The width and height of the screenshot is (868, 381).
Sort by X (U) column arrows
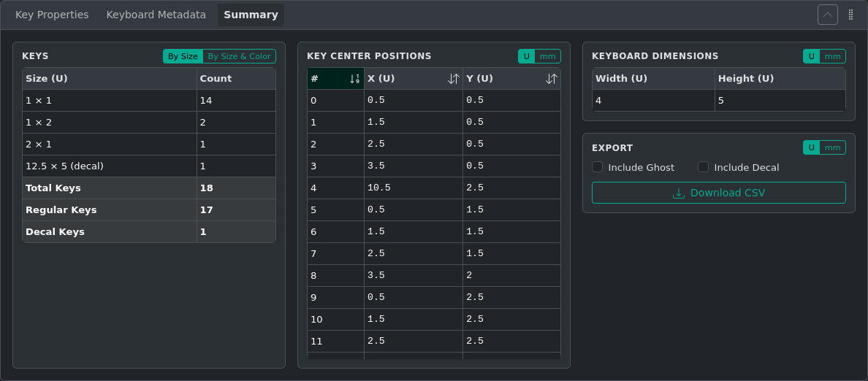tap(453, 79)
